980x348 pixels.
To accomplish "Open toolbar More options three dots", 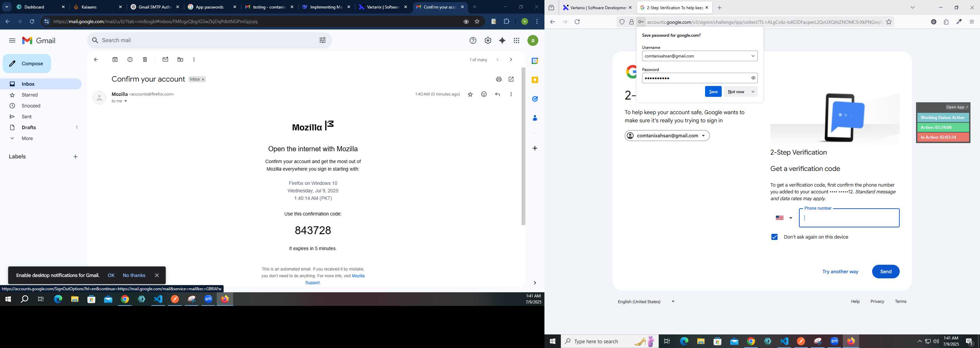I will coord(194,59).
